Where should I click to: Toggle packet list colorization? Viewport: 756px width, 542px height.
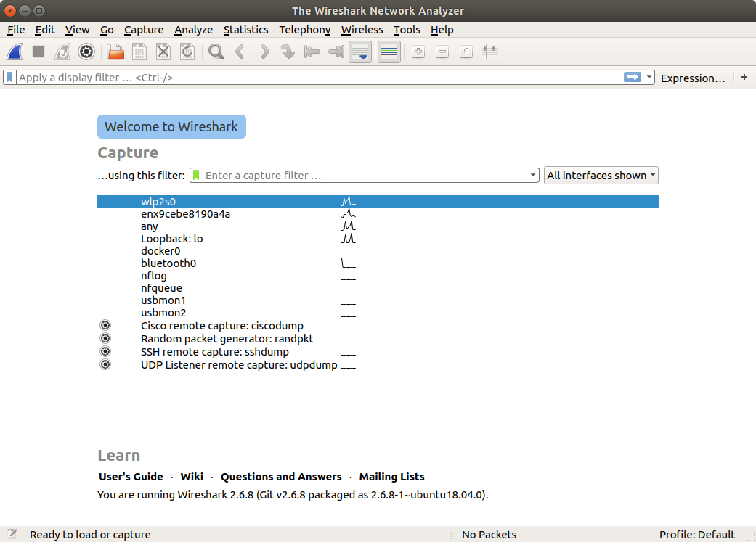[x=389, y=52]
